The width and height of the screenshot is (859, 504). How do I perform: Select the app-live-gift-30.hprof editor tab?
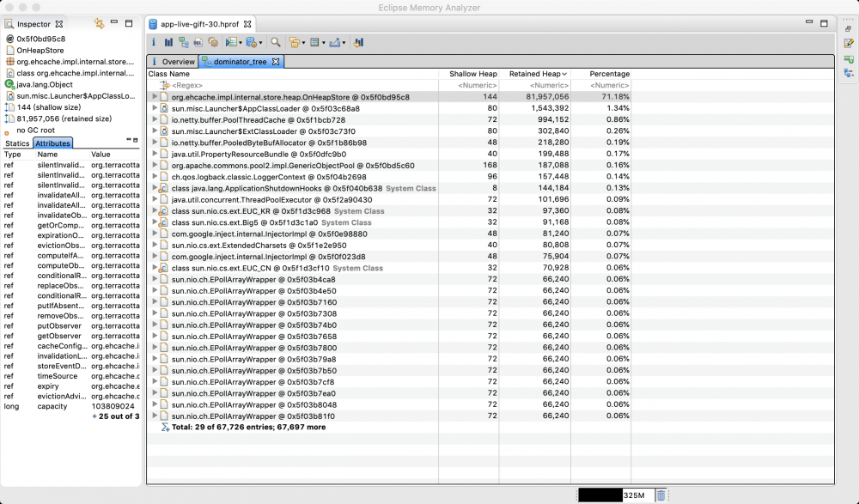pos(199,24)
